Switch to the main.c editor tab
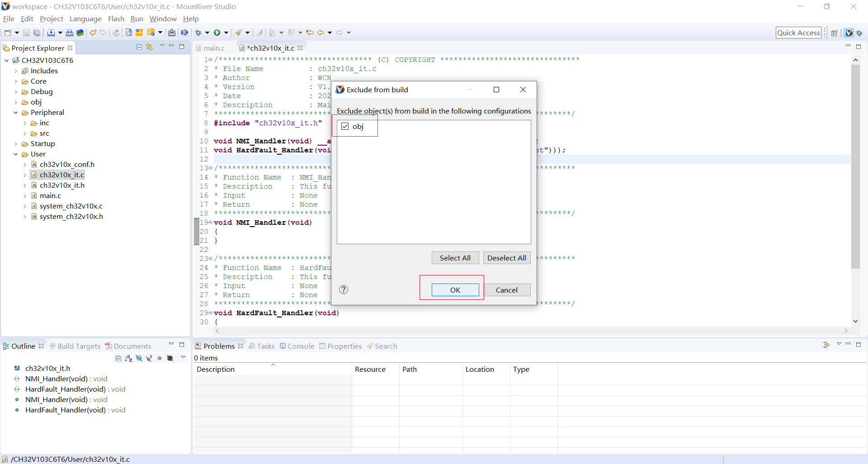Image resolution: width=868 pixels, height=464 pixels. 214,48
